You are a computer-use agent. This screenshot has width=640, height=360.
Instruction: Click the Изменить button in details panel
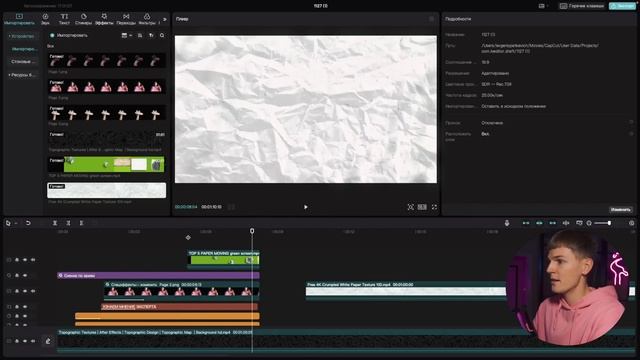pyautogui.click(x=620, y=209)
